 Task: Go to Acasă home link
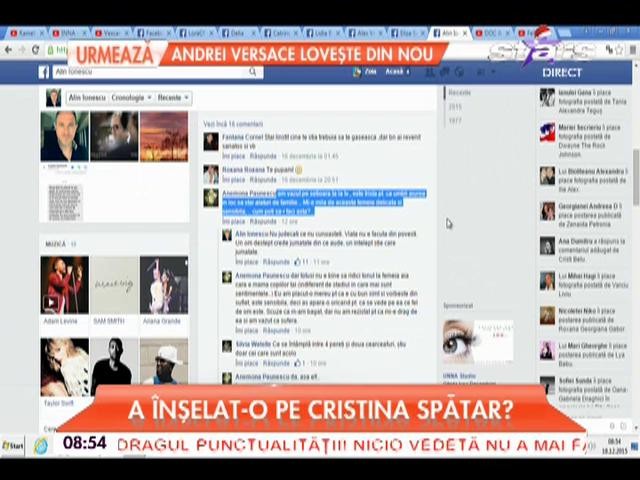coord(394,72)
